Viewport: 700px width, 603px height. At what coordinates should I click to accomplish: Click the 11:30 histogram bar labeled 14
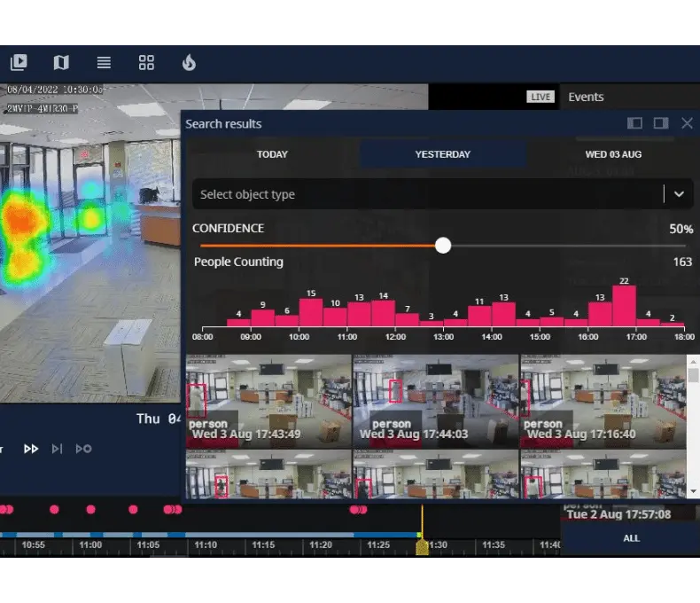(383, 313)
